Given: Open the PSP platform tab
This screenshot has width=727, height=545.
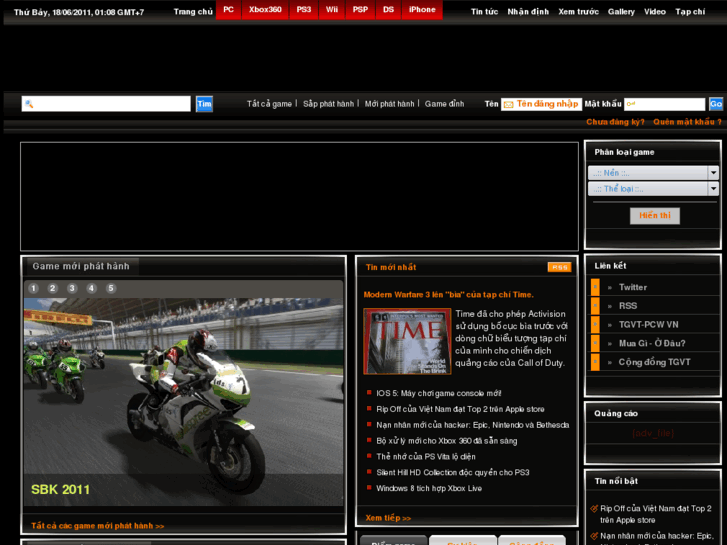Looking at the screenshot, I should tap(360, 10).
